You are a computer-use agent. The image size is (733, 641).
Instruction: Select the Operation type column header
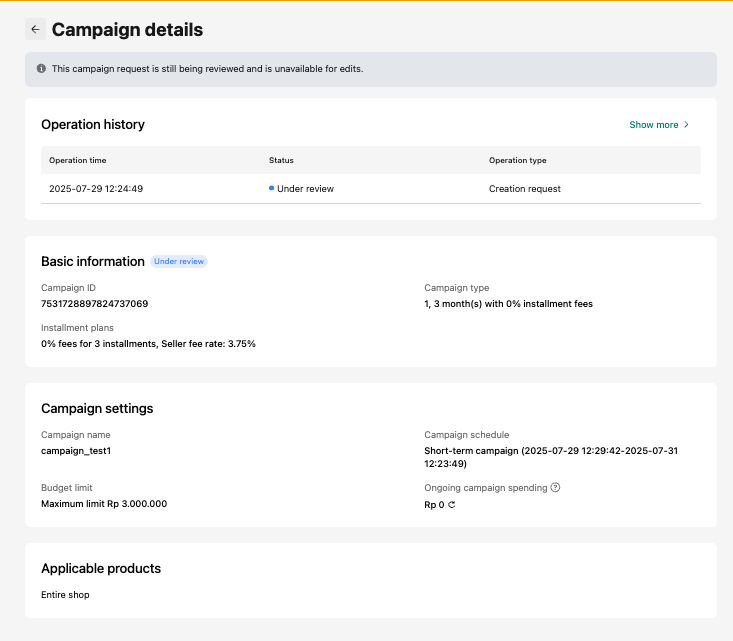pyautogui.click(x=517, y=160)
